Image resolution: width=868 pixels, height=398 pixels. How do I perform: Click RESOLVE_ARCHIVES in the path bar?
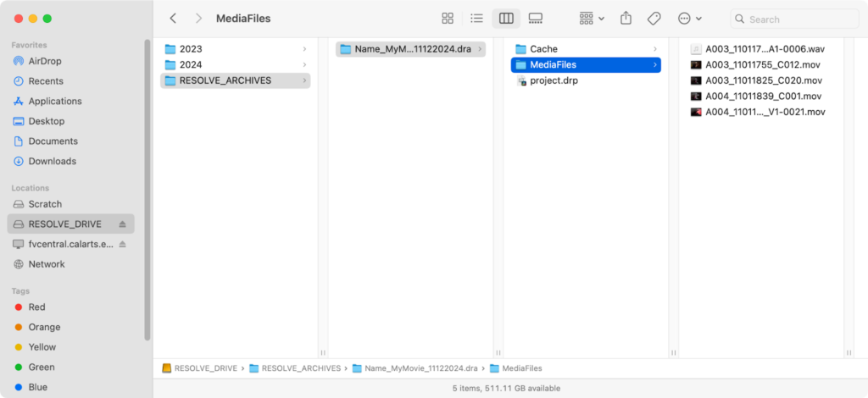click(x=300, y=368)
